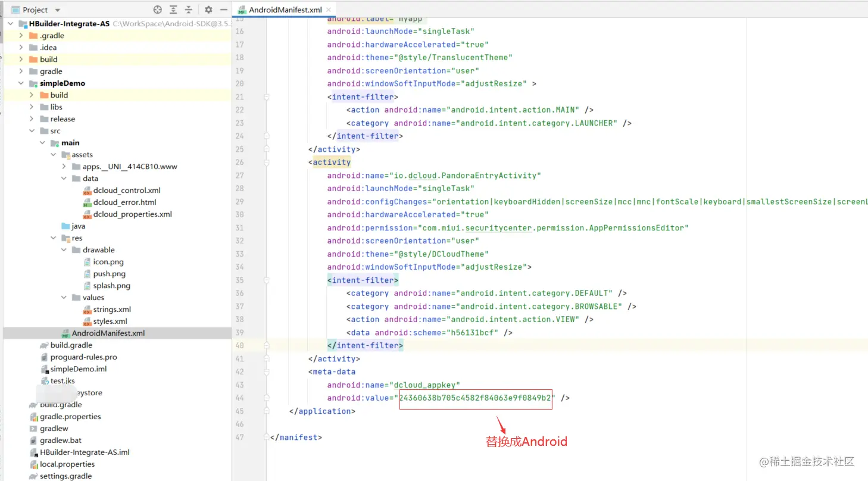Click the styles.xml file icon

(x=87, y=321)
